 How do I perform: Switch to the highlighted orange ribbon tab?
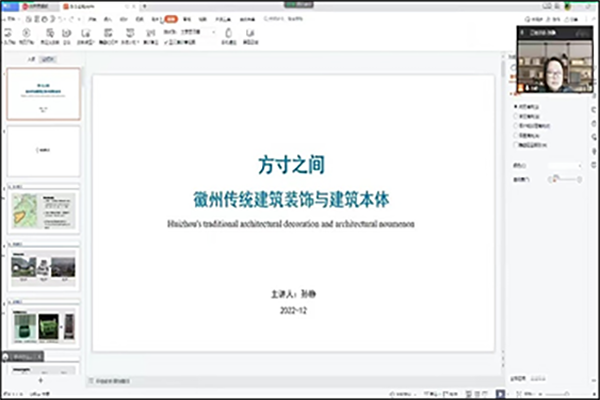coord(171,19)
